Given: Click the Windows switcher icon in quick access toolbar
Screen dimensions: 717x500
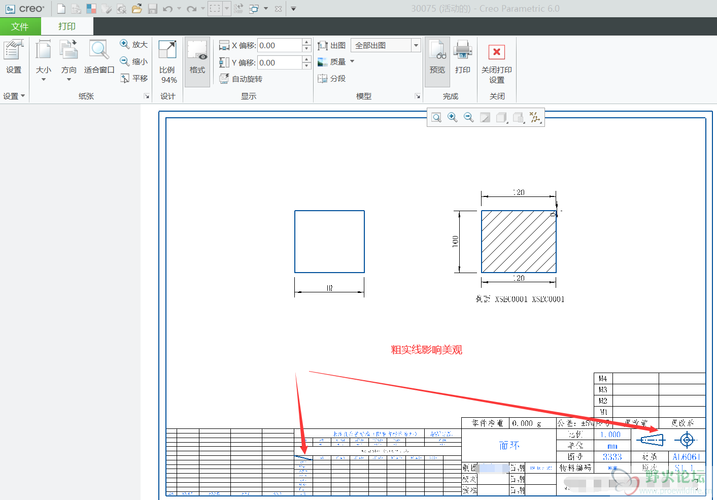Looking at the screenshot, I should [253, 9].
